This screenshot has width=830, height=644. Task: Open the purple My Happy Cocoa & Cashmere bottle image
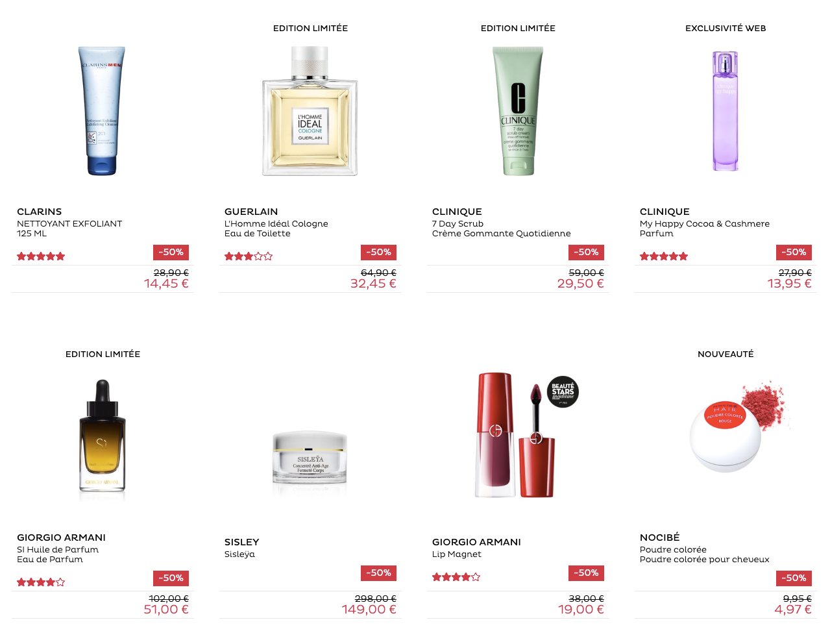coord(726,111)
